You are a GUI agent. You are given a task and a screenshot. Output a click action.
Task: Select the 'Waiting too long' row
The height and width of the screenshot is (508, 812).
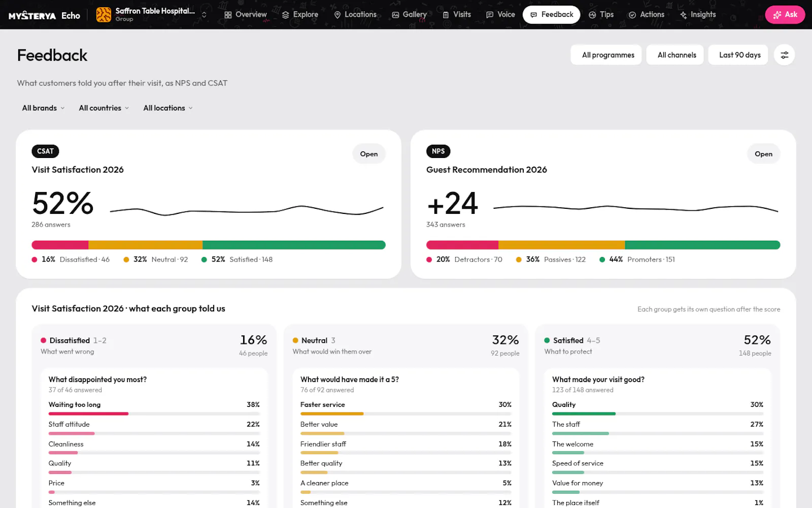pos(154,408)
